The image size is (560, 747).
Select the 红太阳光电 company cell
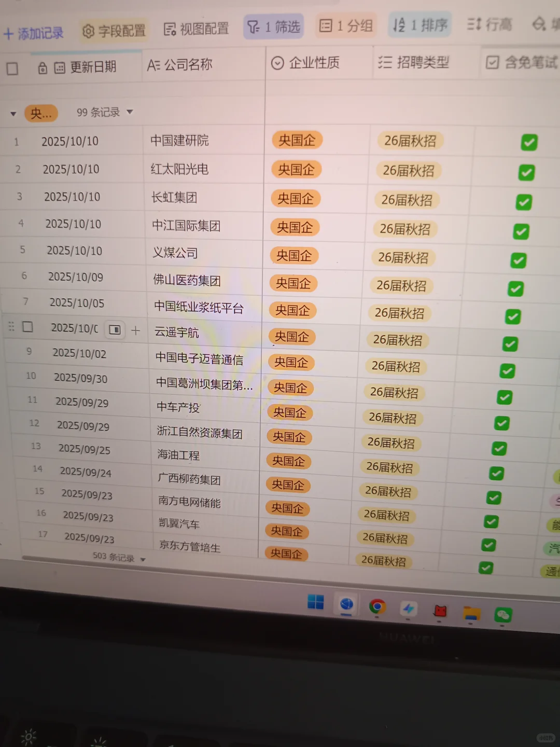click(203, 169)
